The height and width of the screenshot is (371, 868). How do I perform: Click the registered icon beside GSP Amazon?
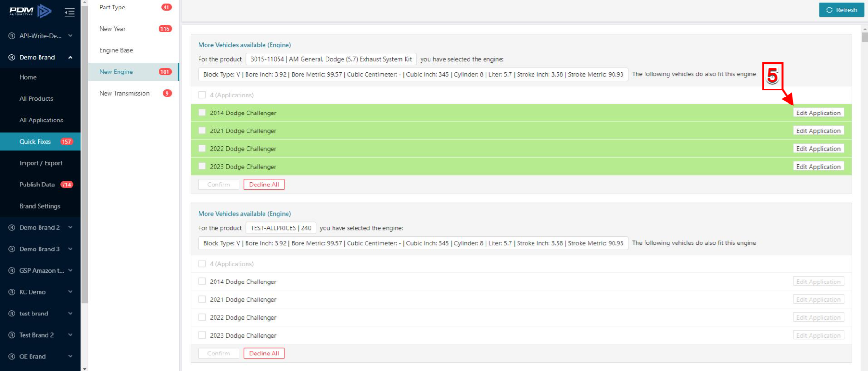12,270
